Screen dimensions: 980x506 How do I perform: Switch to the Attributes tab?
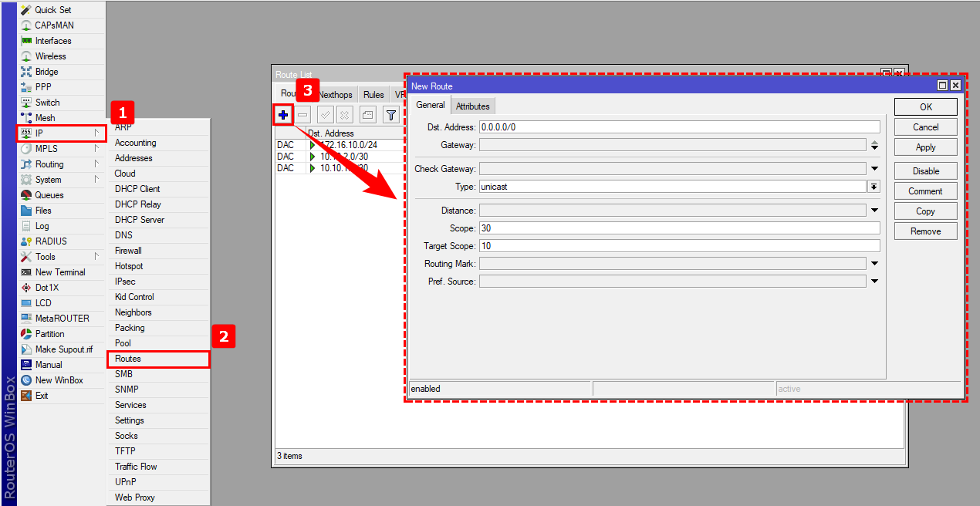click(x=472, y=106)
